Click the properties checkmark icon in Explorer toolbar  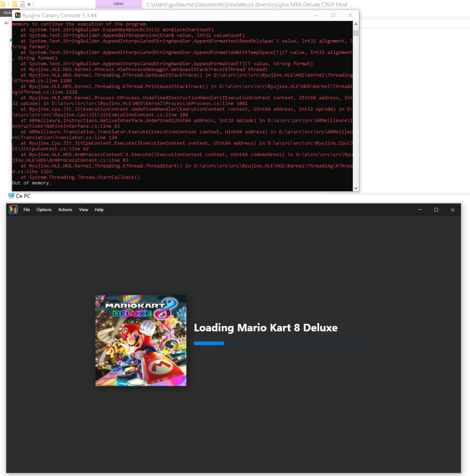tap(22, 4)
